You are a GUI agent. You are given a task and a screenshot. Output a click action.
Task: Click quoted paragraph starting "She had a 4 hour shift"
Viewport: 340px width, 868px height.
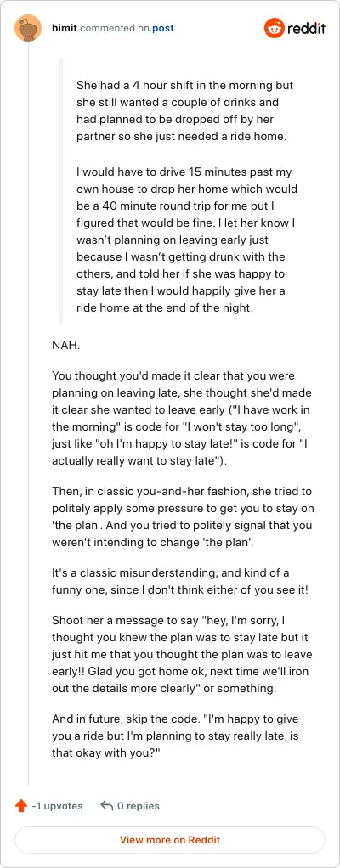pyautogui.click(x=185, y=111)
